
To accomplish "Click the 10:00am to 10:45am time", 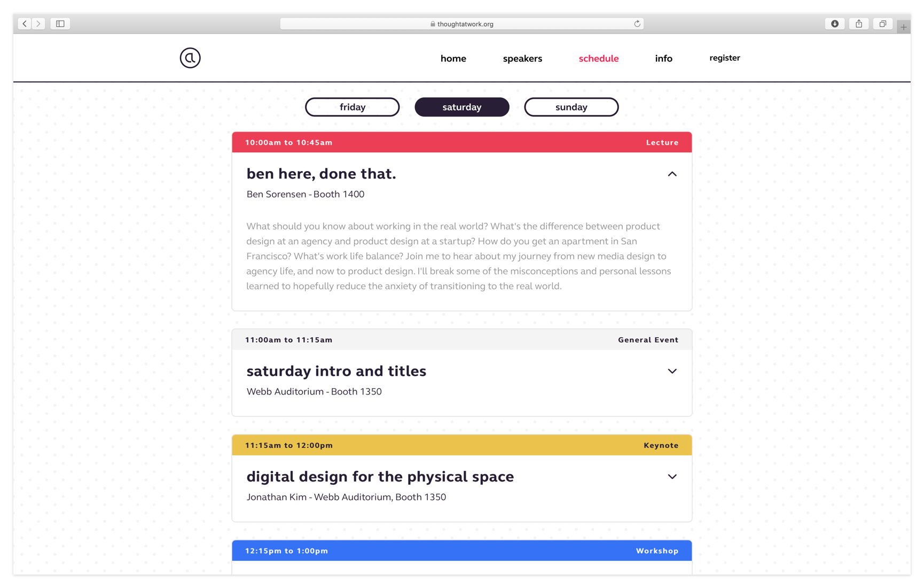I will point(289,142).
